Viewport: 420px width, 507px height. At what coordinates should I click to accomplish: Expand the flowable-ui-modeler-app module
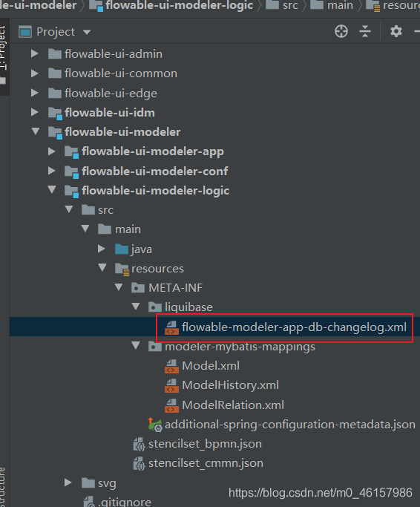tap(52, 151)
